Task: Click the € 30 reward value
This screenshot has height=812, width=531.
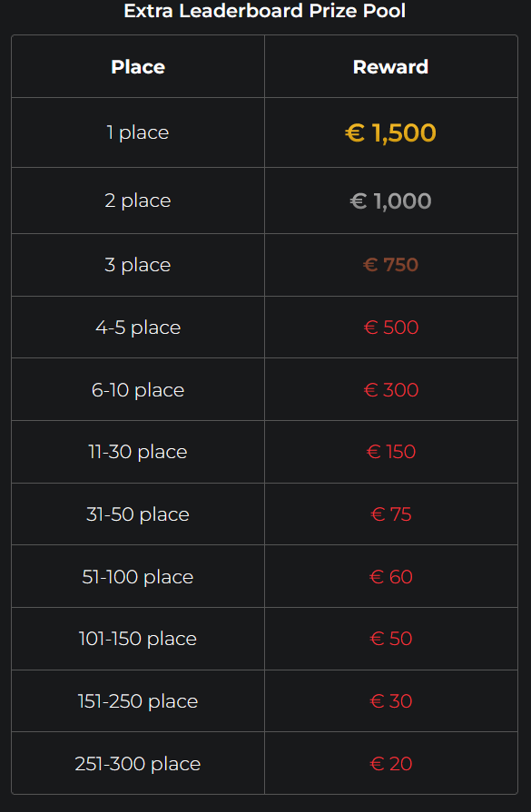Action: point(390,701)
